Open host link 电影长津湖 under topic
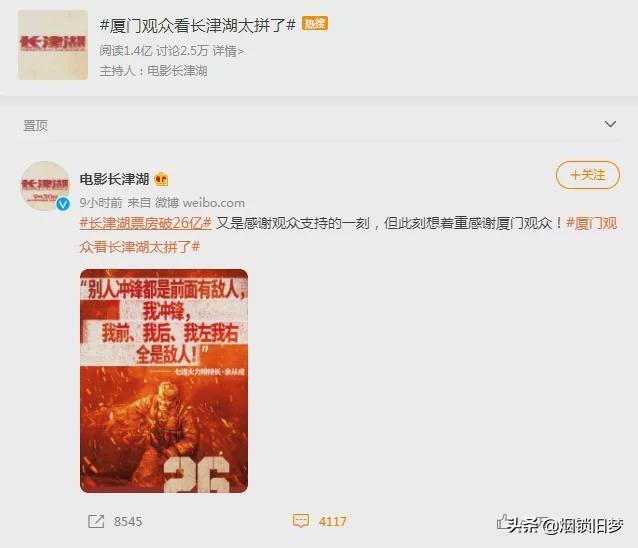 (x=177, y=71)
